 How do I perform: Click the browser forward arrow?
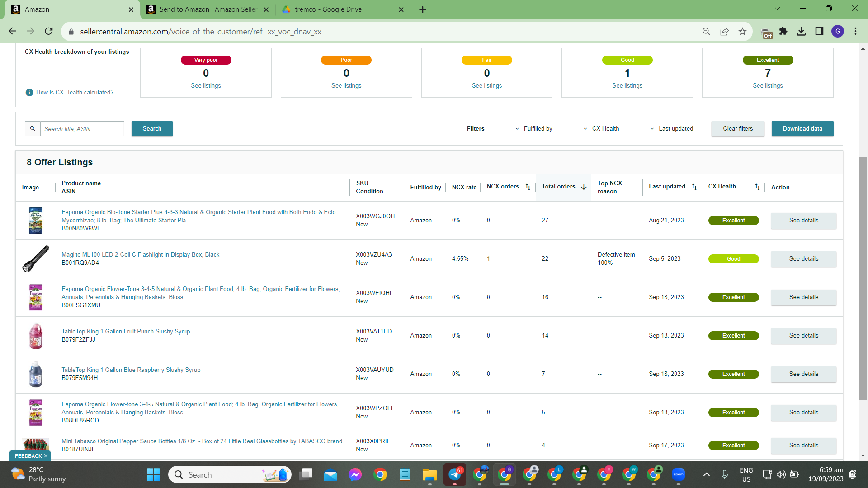pyautogui.click(x=30, y=31)
